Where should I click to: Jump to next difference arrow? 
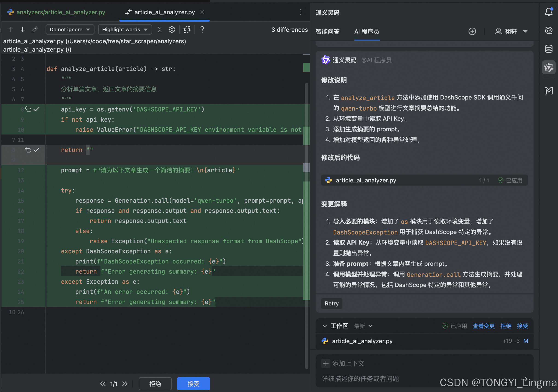coord(23,30)
